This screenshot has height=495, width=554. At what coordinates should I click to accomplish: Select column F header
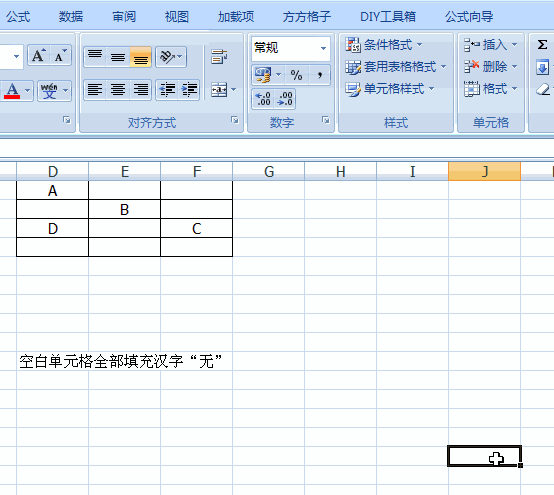[196, 171]
